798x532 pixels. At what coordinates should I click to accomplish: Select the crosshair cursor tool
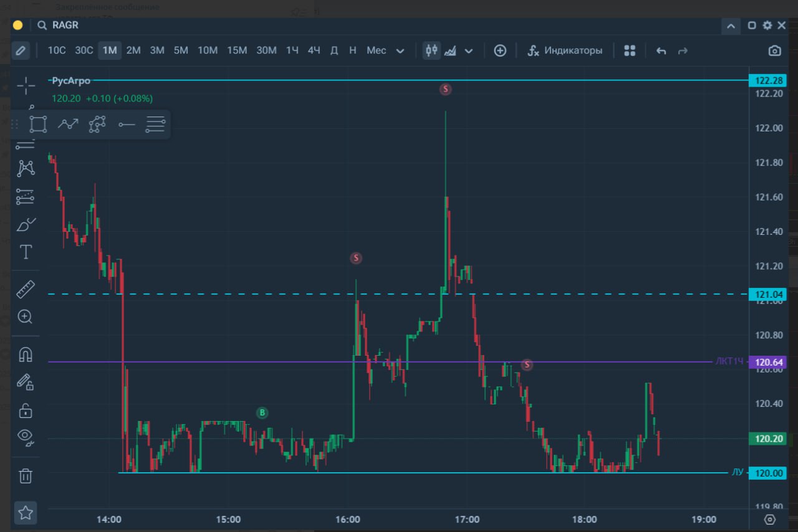[26, 86]
